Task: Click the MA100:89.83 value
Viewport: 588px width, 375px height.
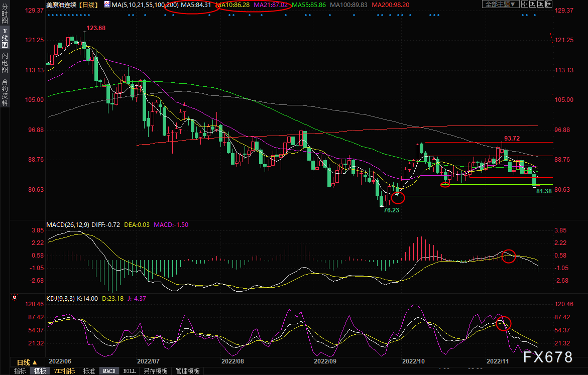Action: pos(349,5)
